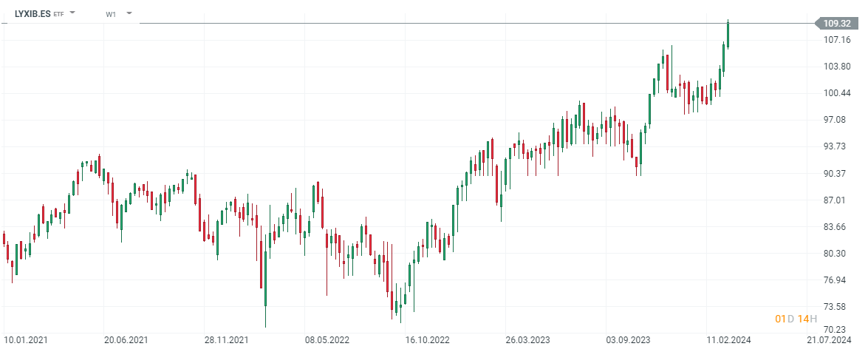This screenshot has width=868, height=352.
Task: Open the LYXIB.ES symbol dropdown arrow
Action: (72, 13)
